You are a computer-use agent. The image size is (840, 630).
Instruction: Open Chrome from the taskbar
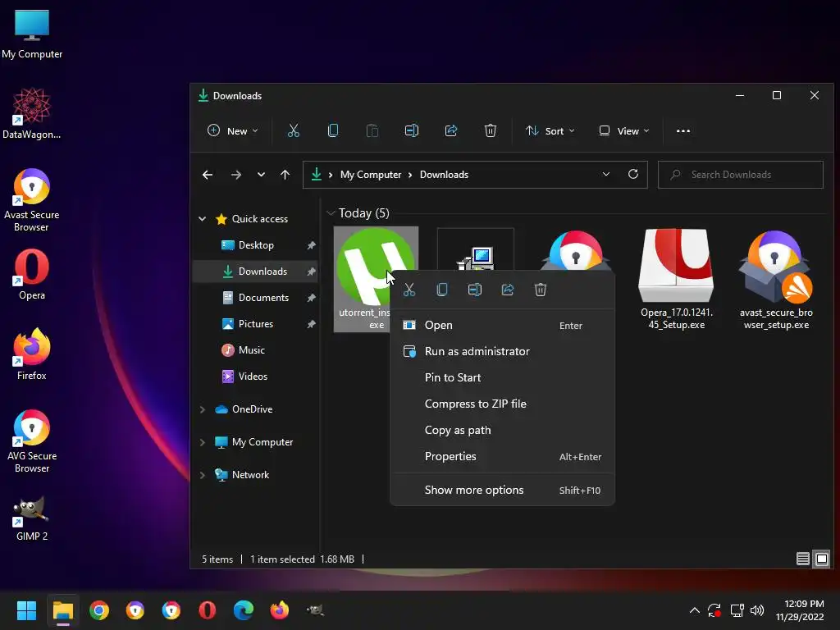99,610
